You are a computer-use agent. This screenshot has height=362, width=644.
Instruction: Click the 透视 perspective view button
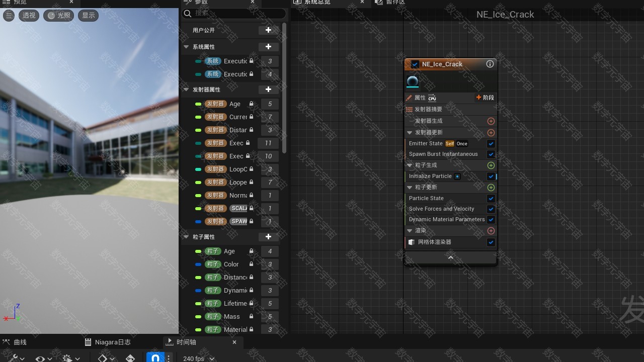(x=29, y=16)
